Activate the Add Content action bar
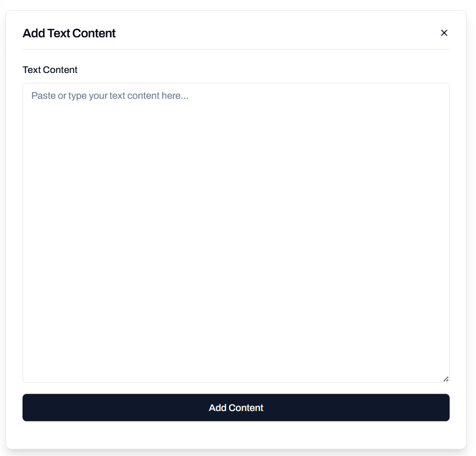This screenshot has height=456, width=476. [236, 408]
